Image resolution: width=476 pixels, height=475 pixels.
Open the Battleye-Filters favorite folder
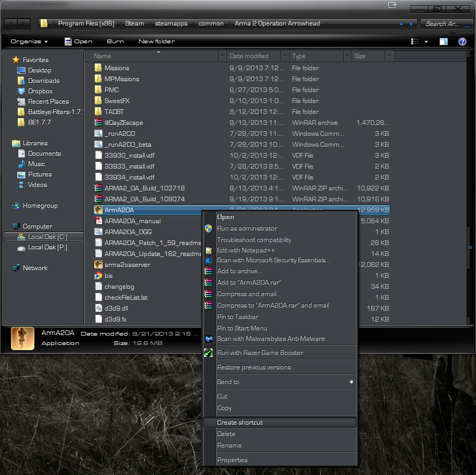(50, 112)
